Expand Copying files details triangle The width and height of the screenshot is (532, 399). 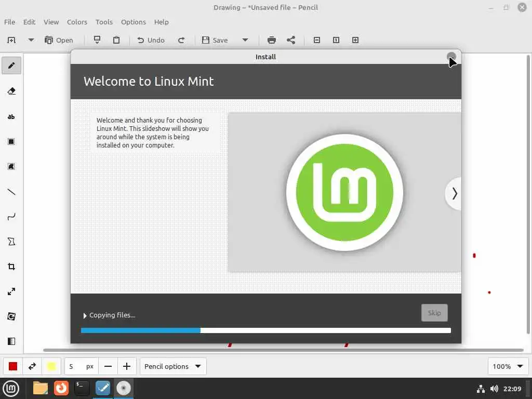[x=85, y=315]
